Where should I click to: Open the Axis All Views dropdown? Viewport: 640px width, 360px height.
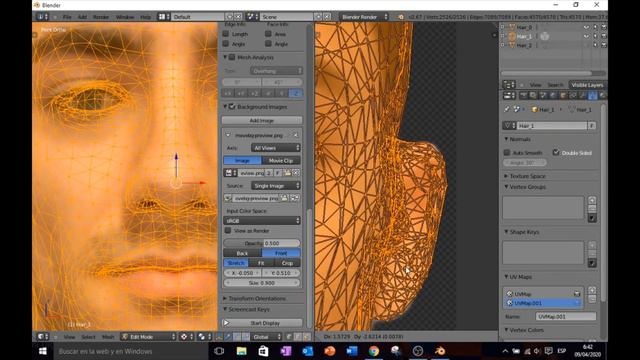(x=276, y=148)
